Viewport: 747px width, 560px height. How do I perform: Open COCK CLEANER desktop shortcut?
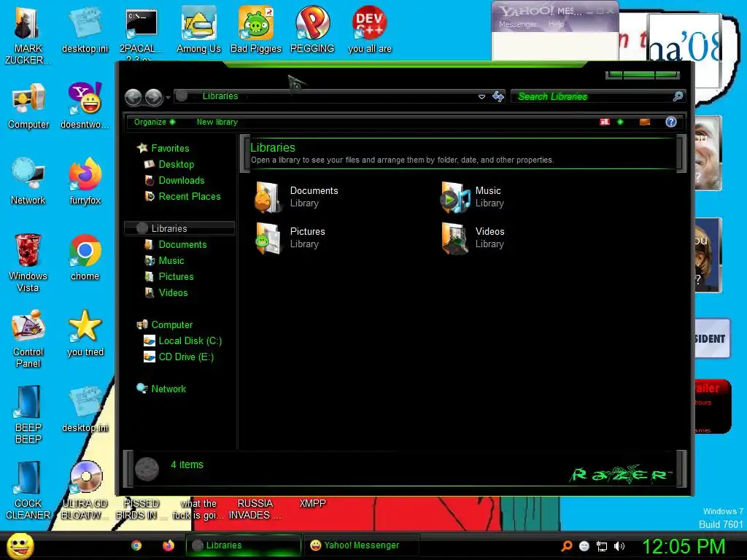(28, 491)
